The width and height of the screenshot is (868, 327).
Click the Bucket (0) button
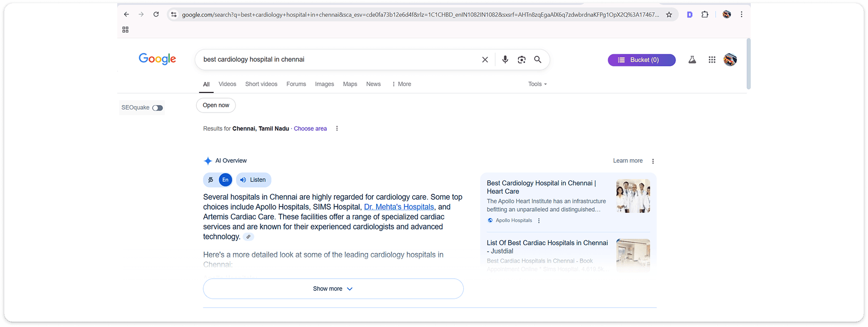click(641, 60)
